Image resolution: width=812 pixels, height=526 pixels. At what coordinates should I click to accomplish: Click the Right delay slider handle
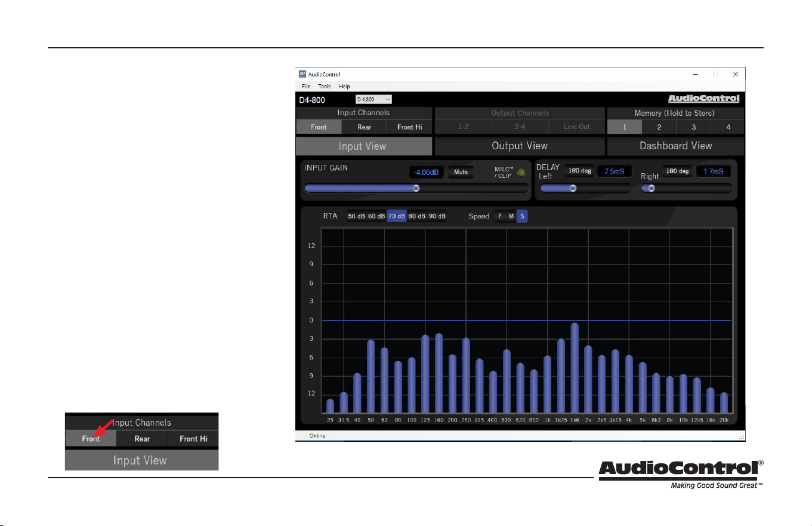point(652,188)
